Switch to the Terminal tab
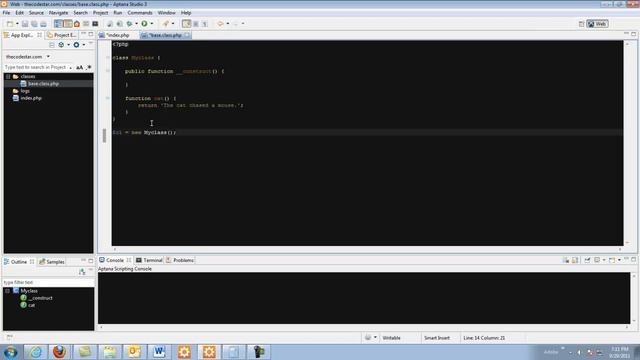640x360 pixels. pyautogui.click(x=149, y=260)
